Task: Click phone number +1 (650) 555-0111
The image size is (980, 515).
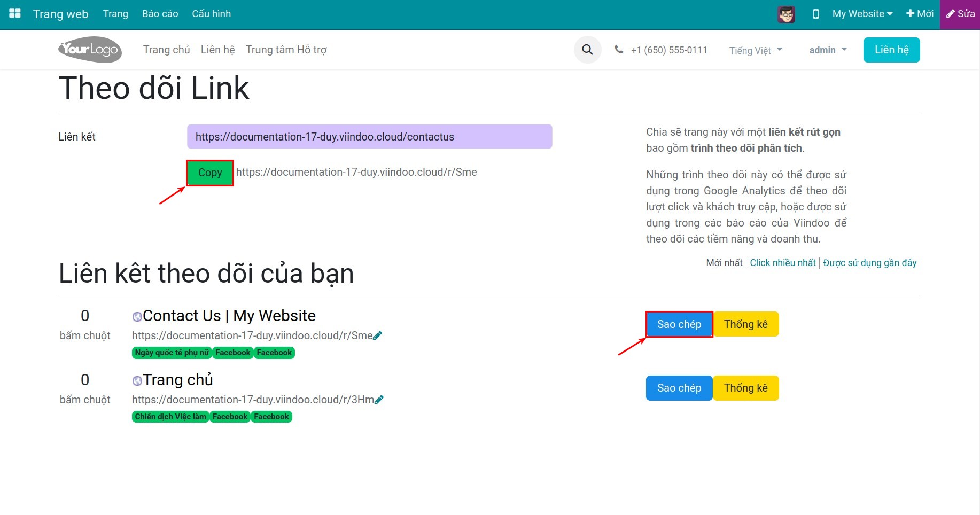Action: tap(669, 50)
